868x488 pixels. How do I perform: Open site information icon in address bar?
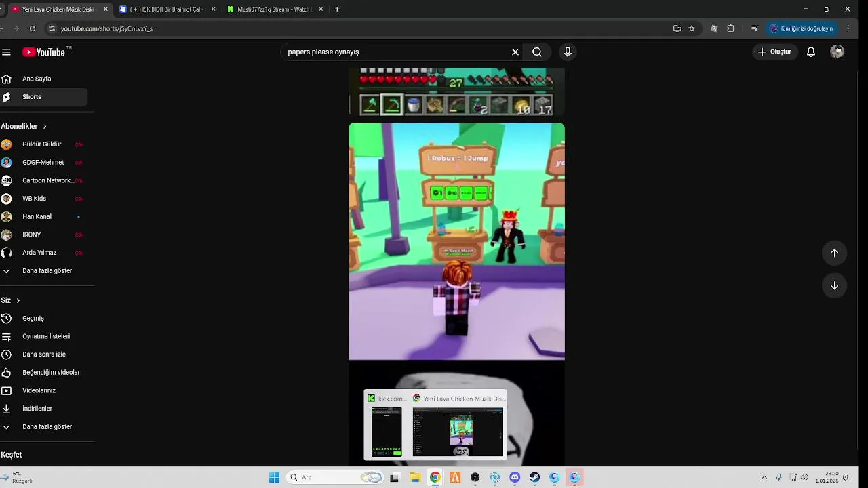click(51, 28)
